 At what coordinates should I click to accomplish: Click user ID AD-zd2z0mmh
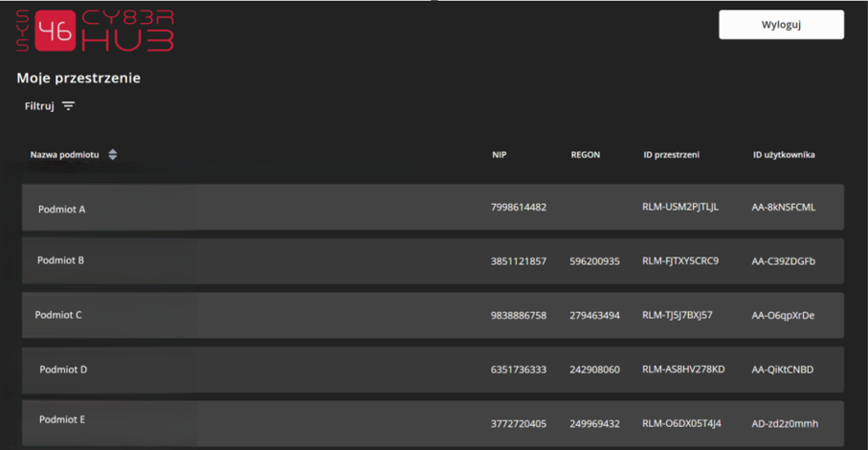pyautogui.click(x=785, y=424)
